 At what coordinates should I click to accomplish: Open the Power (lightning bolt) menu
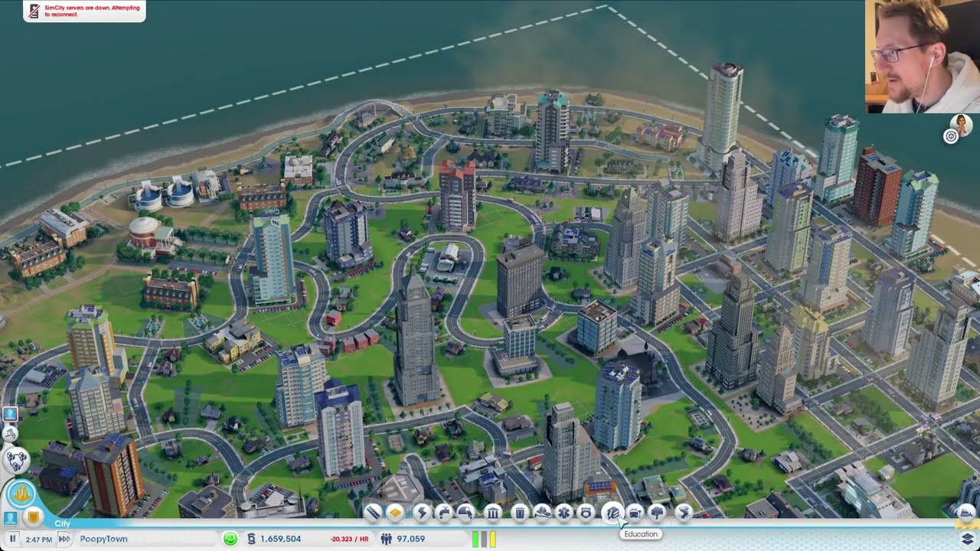coord(422,513)
